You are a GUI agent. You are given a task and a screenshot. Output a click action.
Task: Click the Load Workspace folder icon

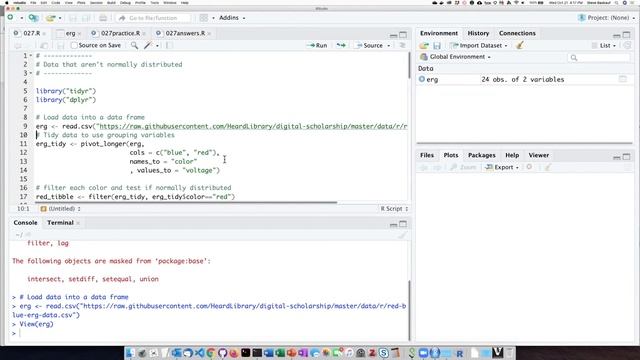[x=424, y=45]
